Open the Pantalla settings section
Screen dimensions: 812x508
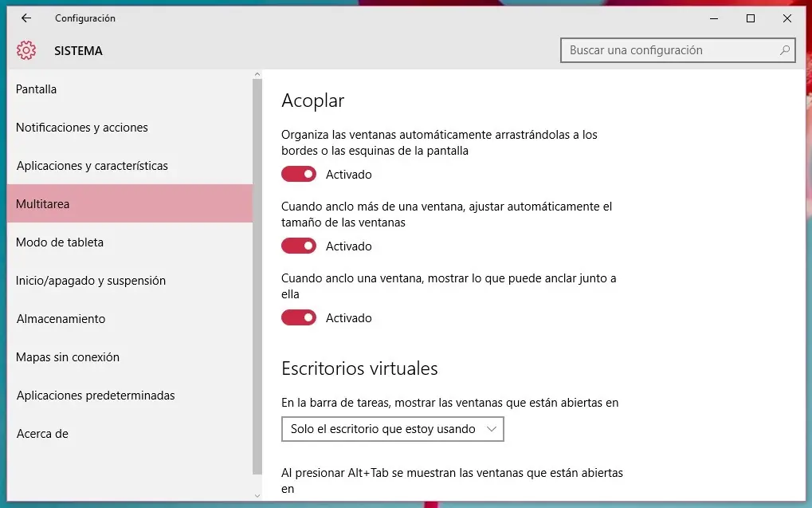(36, 89)
